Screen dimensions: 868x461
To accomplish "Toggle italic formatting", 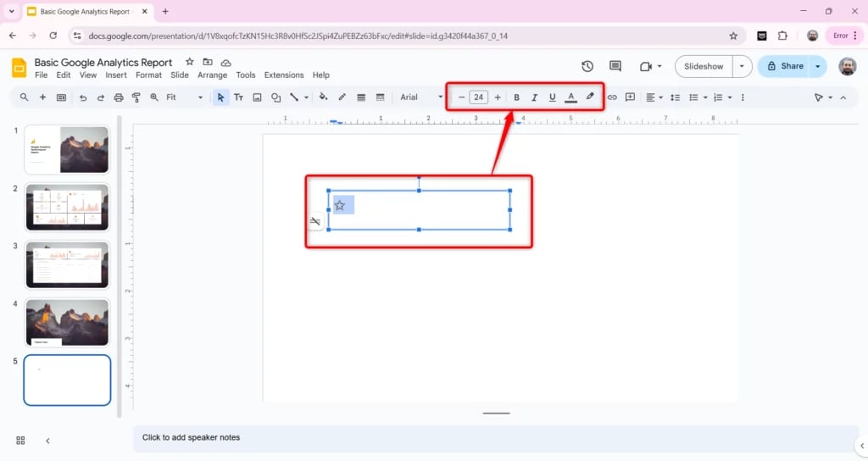I will point(534,97).
